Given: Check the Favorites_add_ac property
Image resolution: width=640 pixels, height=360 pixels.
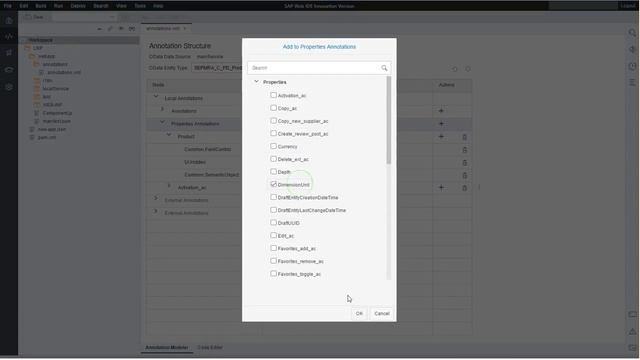Looking at the screenshot, I should 273,248.
